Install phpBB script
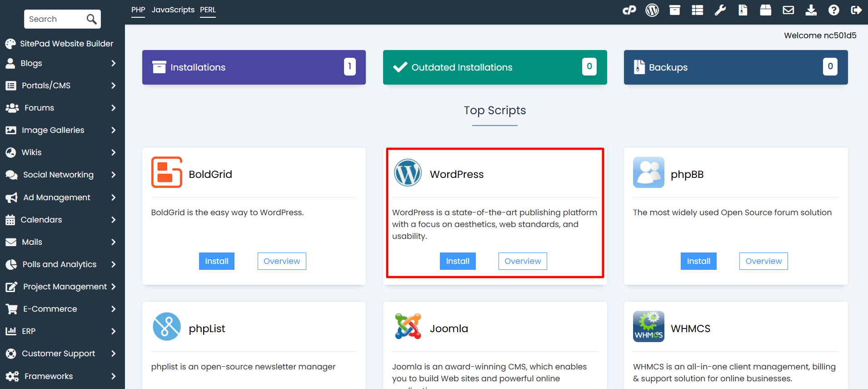Screen dimensions: 868x389 [698, 261]
